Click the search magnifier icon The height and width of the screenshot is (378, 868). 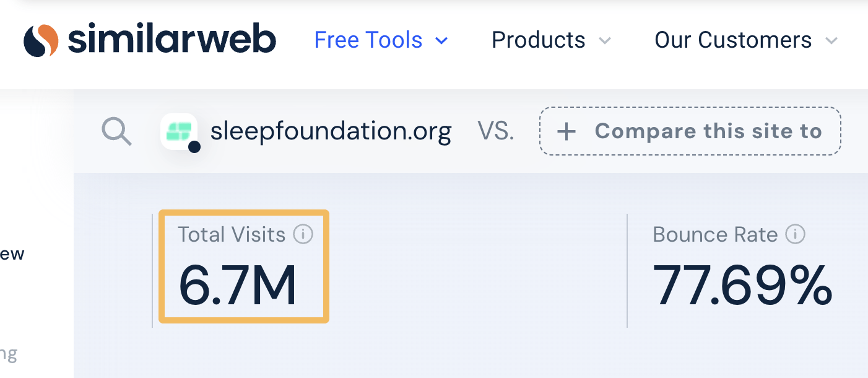116,131
